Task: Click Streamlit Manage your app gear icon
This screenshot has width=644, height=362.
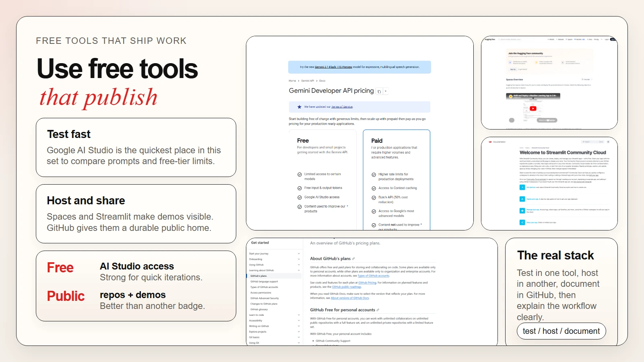Action: point(522,211)
